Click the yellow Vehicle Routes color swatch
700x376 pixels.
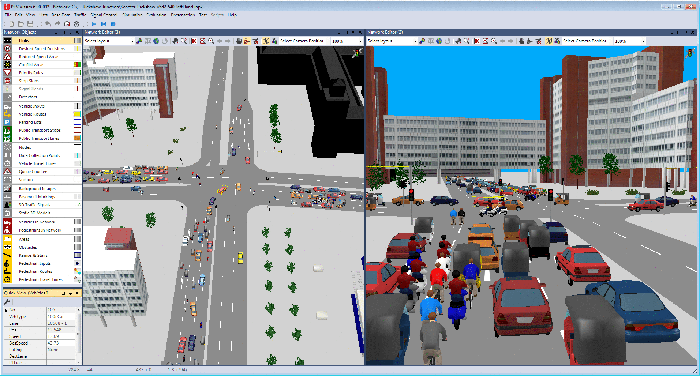(77, 114)
